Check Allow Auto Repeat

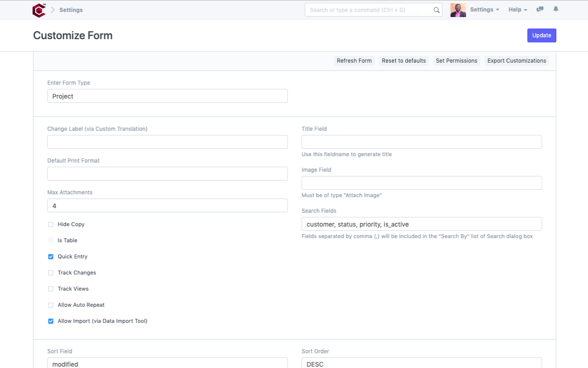pyautogui.click(x=51, y=305)
